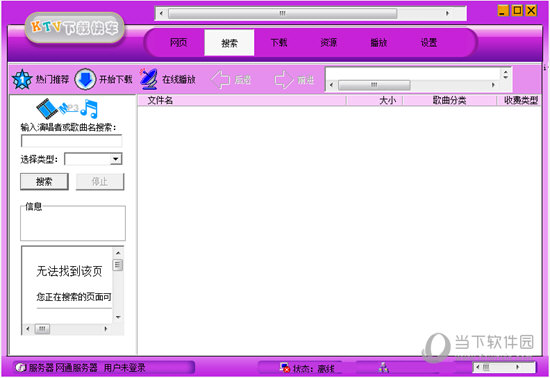Switch to the 设置 tab
Image resolution: width=550 pixels, height=378 pixels.
click(429, 43)
